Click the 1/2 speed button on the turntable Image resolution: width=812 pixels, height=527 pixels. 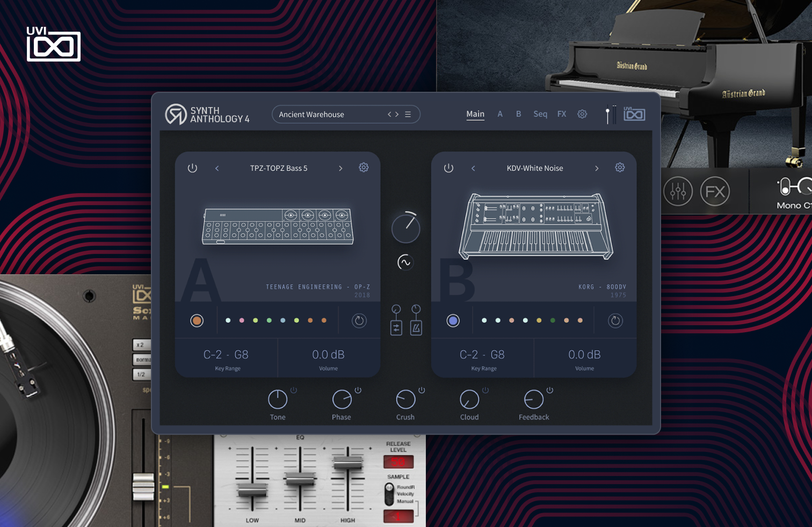coord(142,374)
